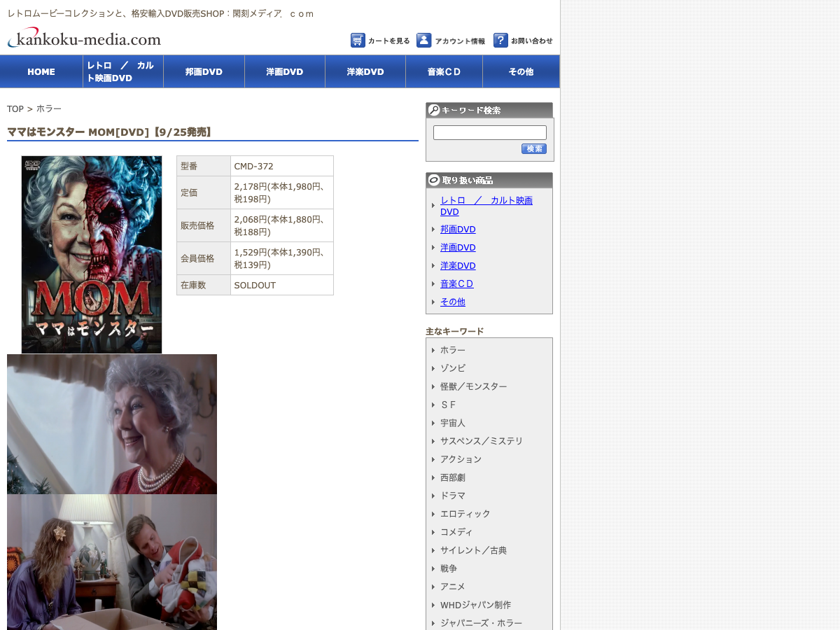This screenshot has width=840, height=630.
Task: Select keyword 戦争
Action: pyautogui.click(x=449, y=568)
